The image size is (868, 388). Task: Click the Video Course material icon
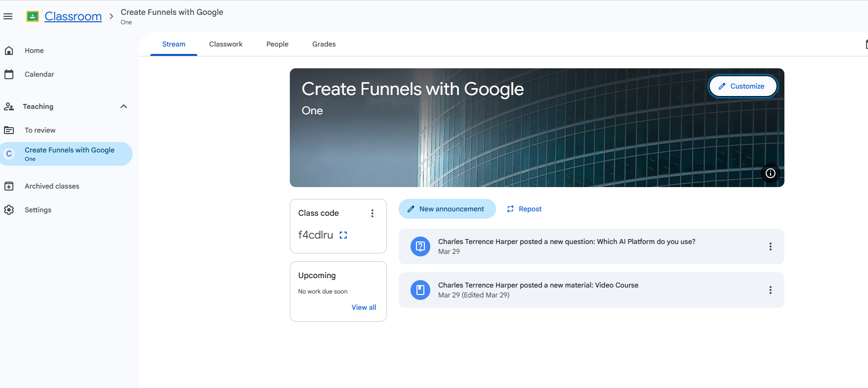coord(420,290)
